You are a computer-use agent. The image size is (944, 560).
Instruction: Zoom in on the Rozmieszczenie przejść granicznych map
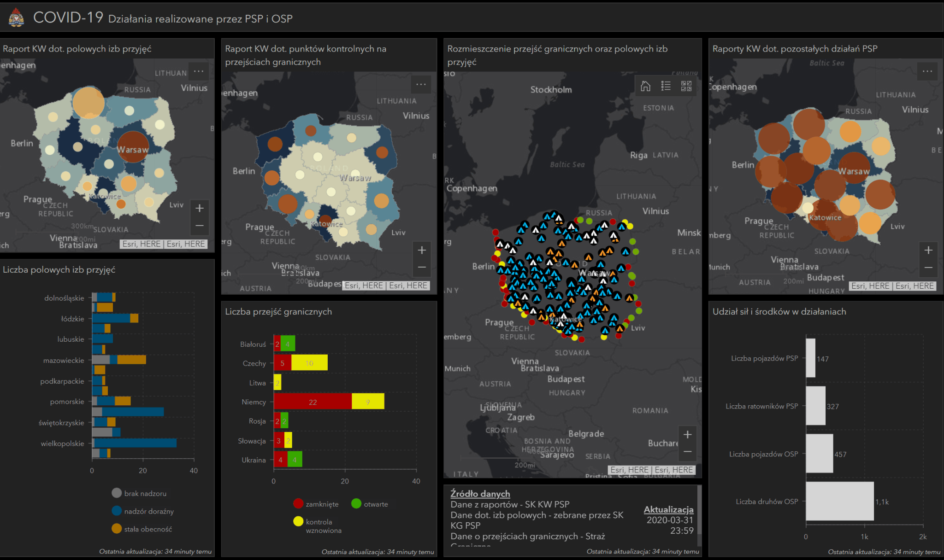pyautogui.click(x=687, y=434)
